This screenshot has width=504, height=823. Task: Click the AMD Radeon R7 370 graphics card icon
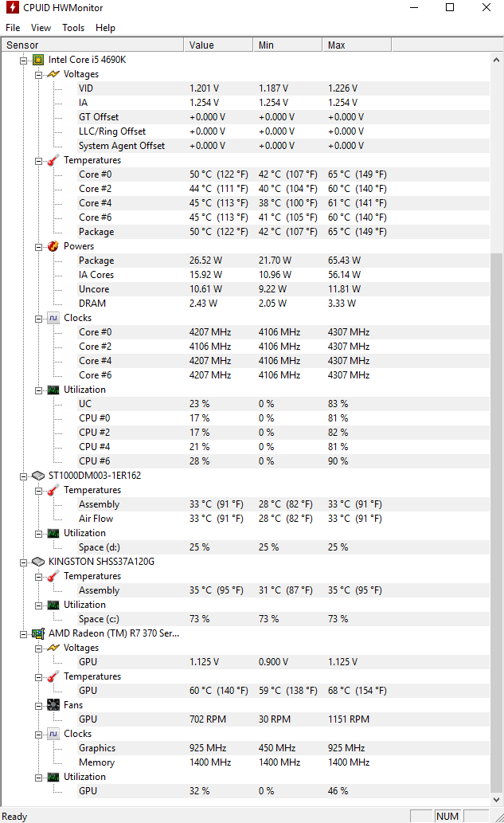(x=37, y=633)
